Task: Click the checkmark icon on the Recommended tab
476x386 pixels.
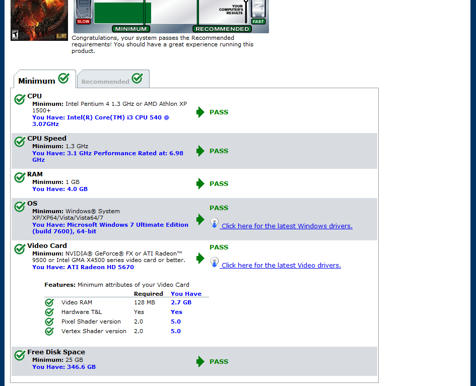Action: [x=137, y=78]
